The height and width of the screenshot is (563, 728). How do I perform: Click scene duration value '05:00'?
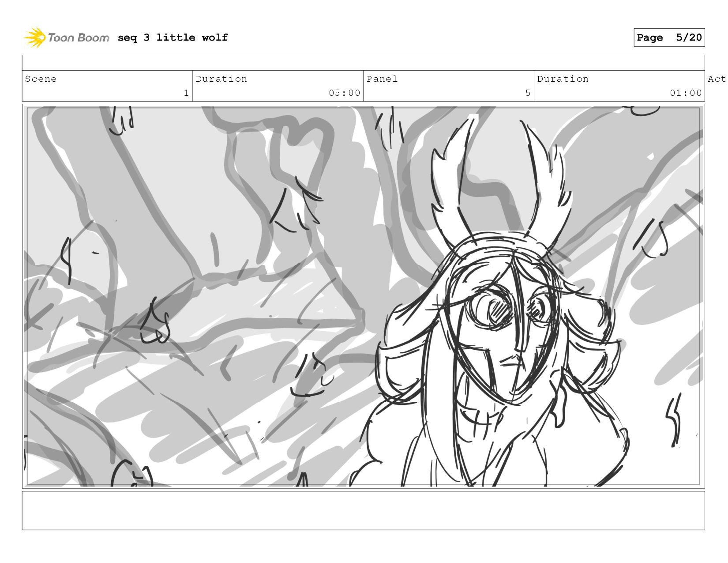tap(345, 93)
